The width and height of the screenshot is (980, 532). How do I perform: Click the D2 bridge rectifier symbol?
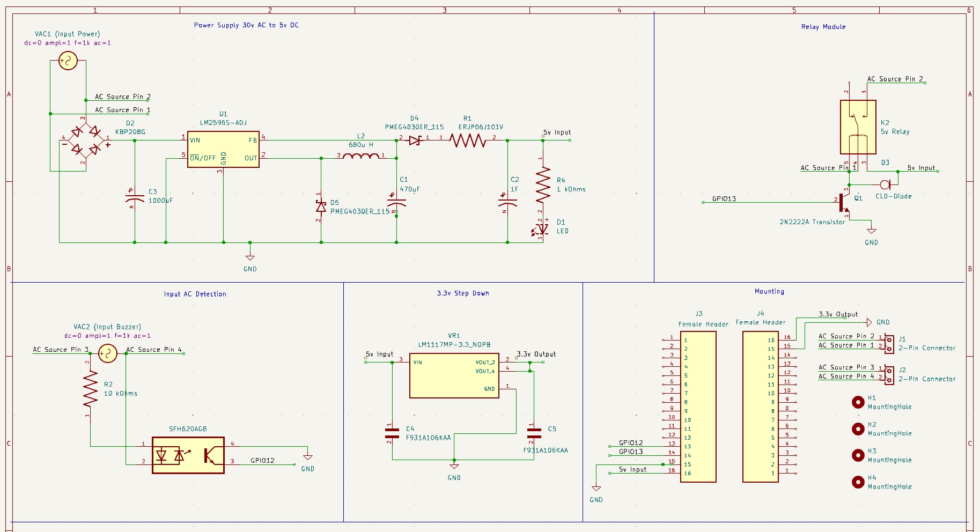pos(86,139)
